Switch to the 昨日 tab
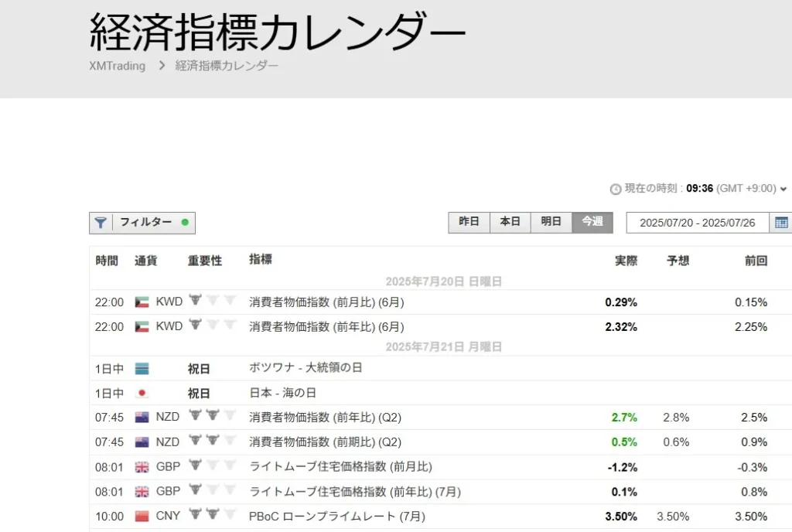792x532 pixels. coord(468,222)
